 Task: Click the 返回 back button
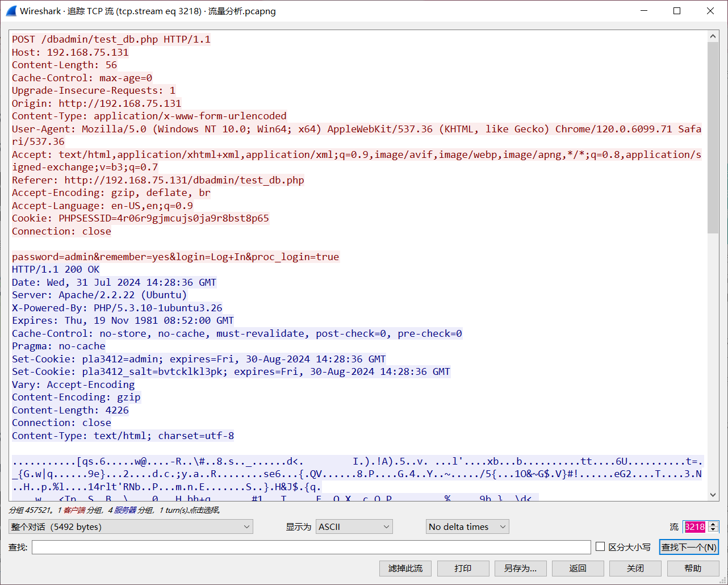click(x=578, y=568)
